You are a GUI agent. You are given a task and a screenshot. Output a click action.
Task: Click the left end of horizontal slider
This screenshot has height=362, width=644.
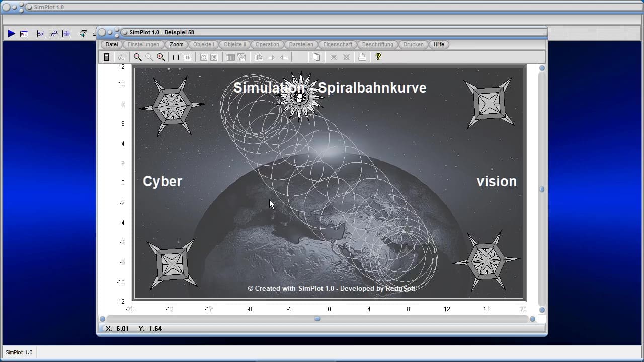(102, 319)
